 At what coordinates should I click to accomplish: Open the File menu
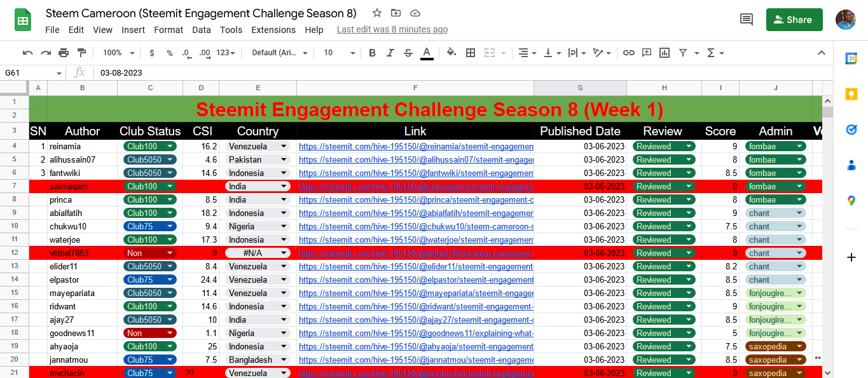pyautogui.click(x=52, y=30)
